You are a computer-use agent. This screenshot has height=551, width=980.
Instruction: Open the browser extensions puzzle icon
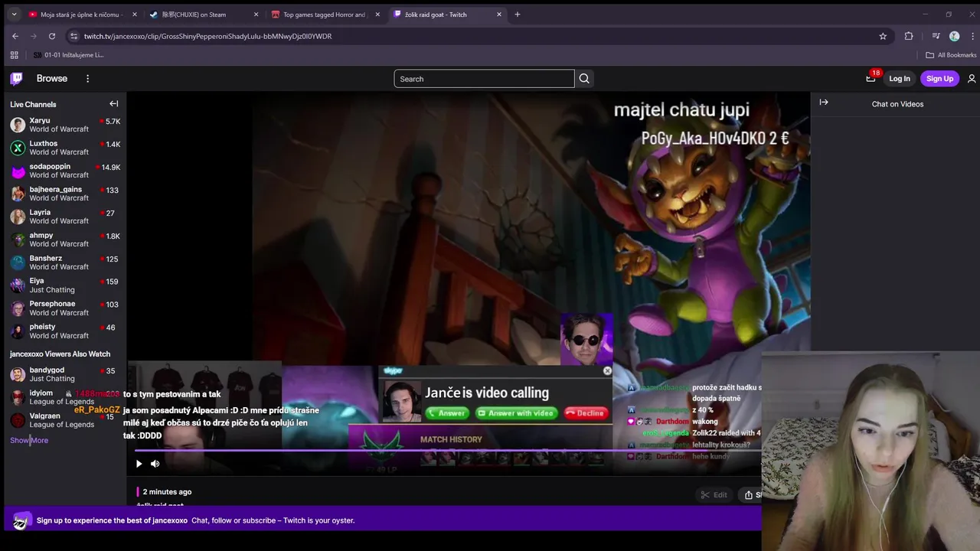[x=909, y=36]
